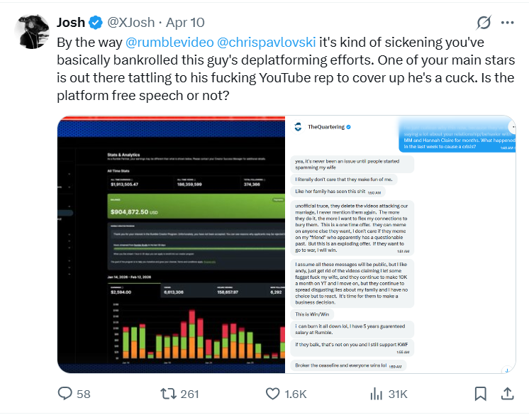Click the 261 reposts count
529x420 pixels.
[189, 394]
